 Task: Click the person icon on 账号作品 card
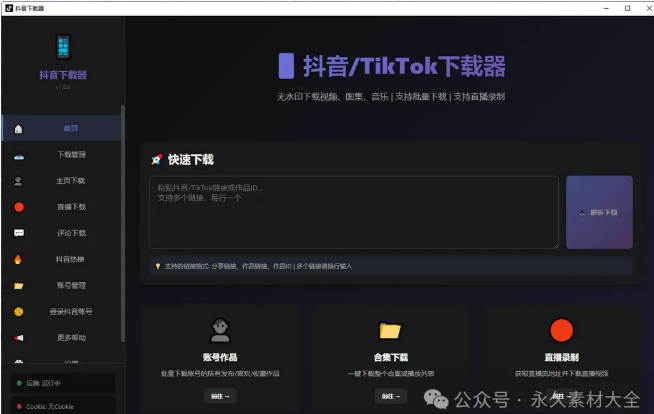click(x=220, y=331)
